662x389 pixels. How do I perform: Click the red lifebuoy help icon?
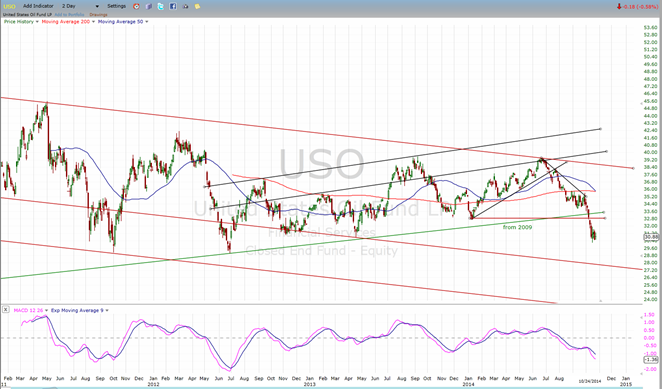(136, 6)
